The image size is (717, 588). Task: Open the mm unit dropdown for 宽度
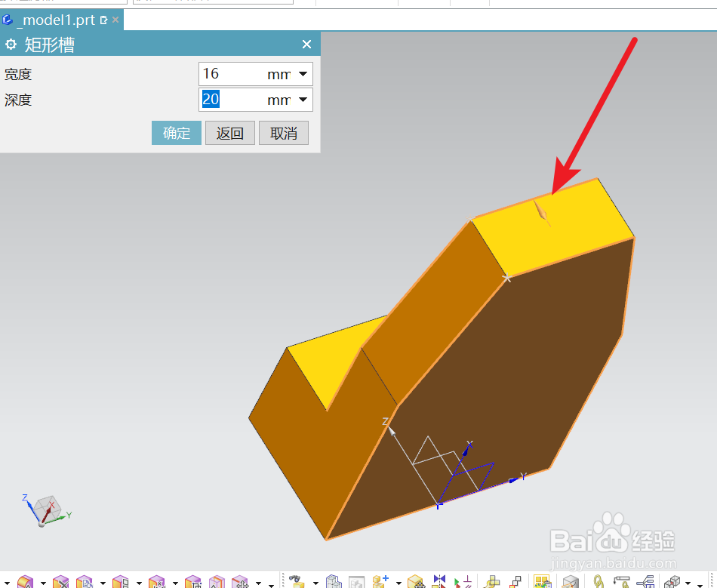[x=303, y=74]
